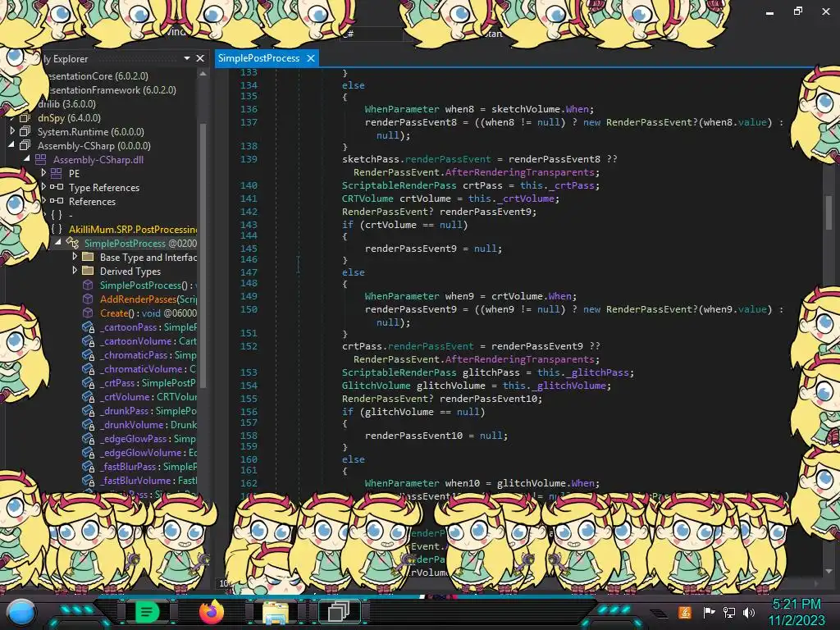840x630 pixels.
Task: Click the CRTVolume type link on line 141
Action: 367,199
